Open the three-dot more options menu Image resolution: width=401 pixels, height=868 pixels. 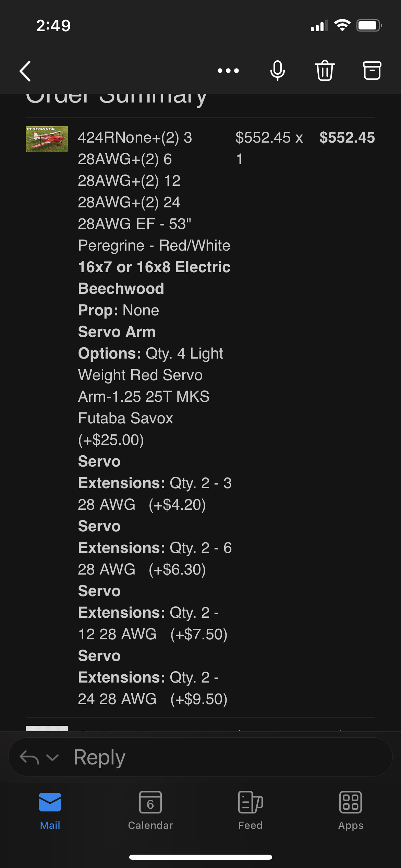pyautogui.click(x=228, y=71)
